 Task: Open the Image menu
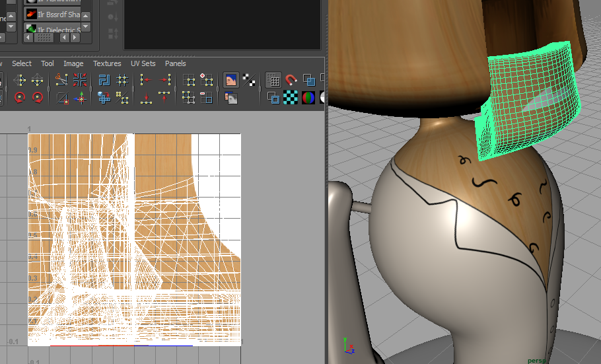[73, 63]
